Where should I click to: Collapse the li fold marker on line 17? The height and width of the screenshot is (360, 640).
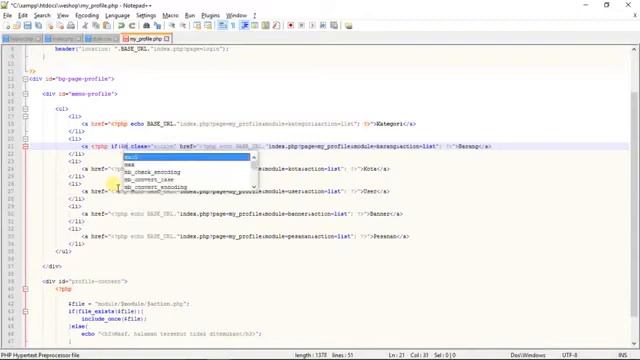tap(25, 116)
